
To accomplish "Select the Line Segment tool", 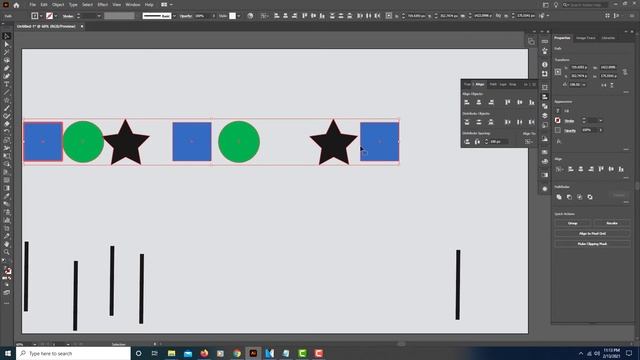I will pyautogui.click(x=7, y=92).
